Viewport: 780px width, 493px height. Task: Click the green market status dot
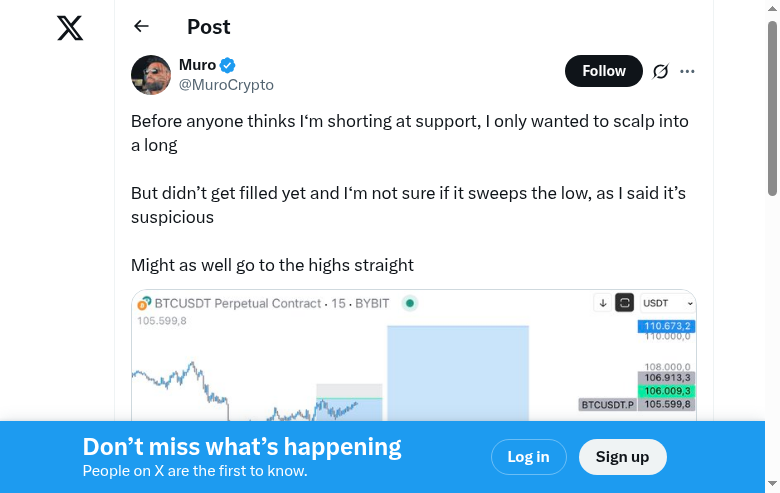click(410, 303)
